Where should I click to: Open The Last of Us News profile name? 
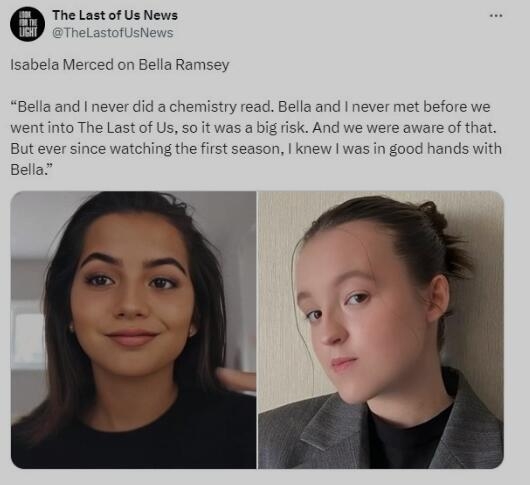(115, 15)
